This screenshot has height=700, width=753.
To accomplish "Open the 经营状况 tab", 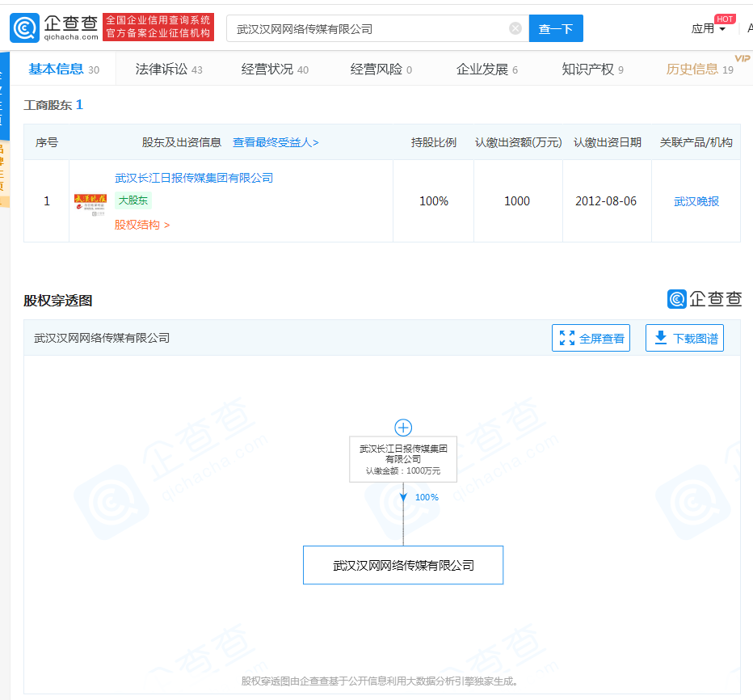I will click(x=274, y=70).
